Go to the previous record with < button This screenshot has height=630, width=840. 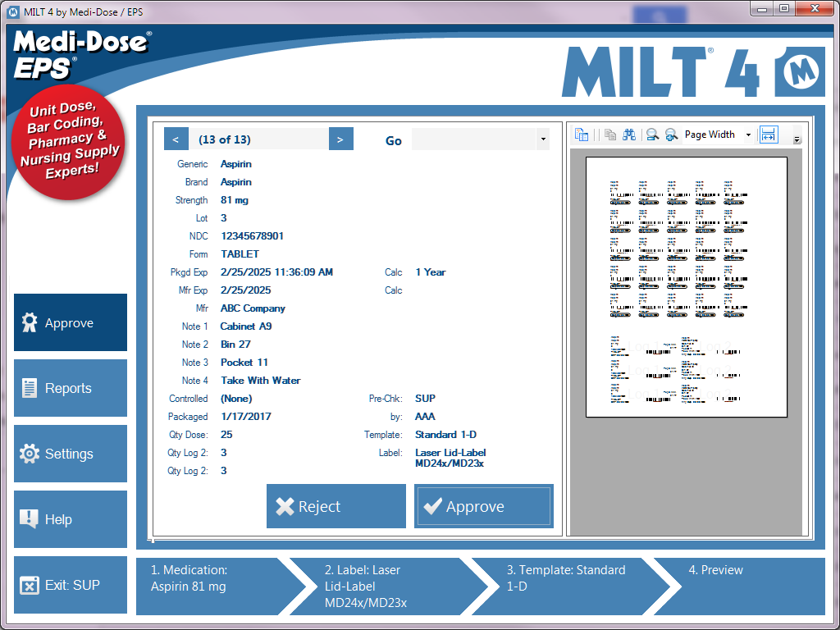click(176, 139)
